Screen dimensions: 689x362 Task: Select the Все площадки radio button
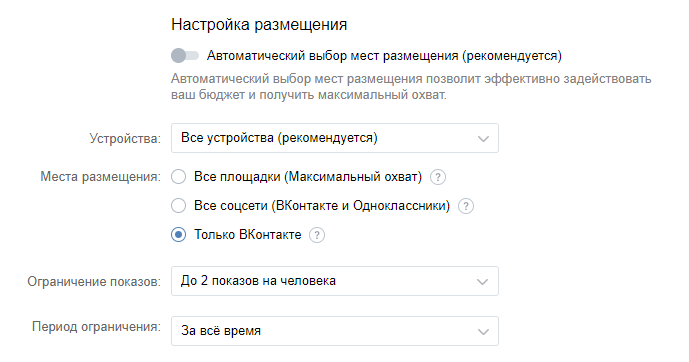(x=178, y=177)
